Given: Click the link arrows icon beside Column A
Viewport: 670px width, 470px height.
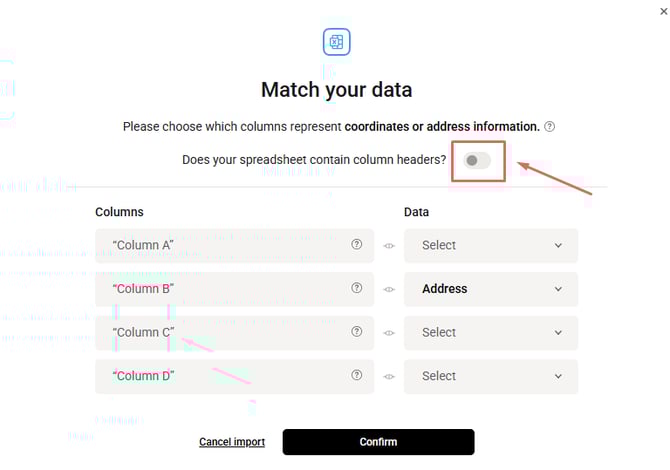Looking at the screenshot, I should pyautogui.click(x=389, y=246).
